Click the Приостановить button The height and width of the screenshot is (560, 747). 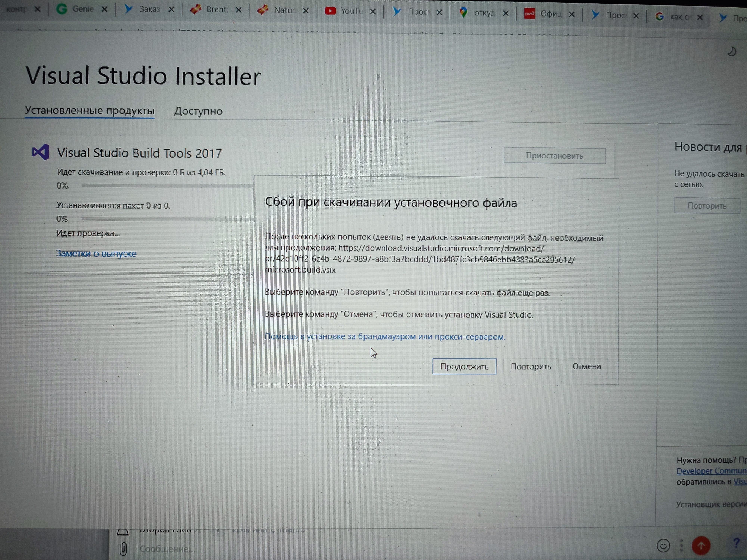[554, 156]
